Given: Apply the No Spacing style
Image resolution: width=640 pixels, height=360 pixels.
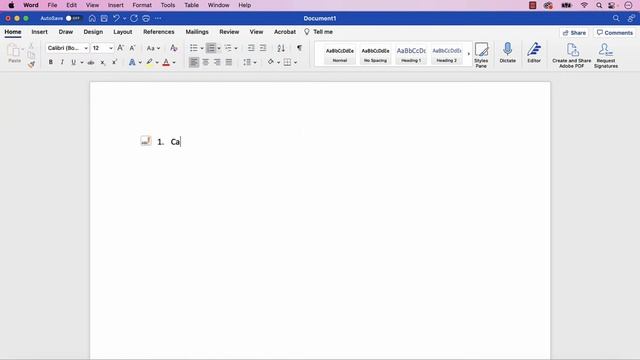Looking at the screenshot, I should coord(375,54).
